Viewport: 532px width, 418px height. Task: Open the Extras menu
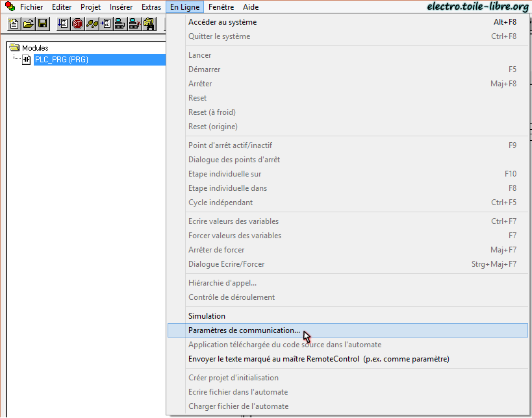pos(151,6)
